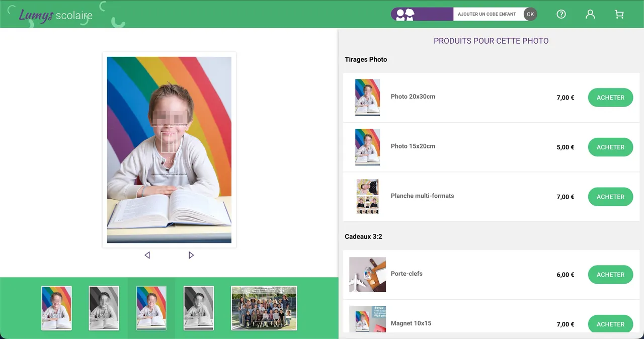
Task: Open the shopping cart icon
Action: coord(619,14)
